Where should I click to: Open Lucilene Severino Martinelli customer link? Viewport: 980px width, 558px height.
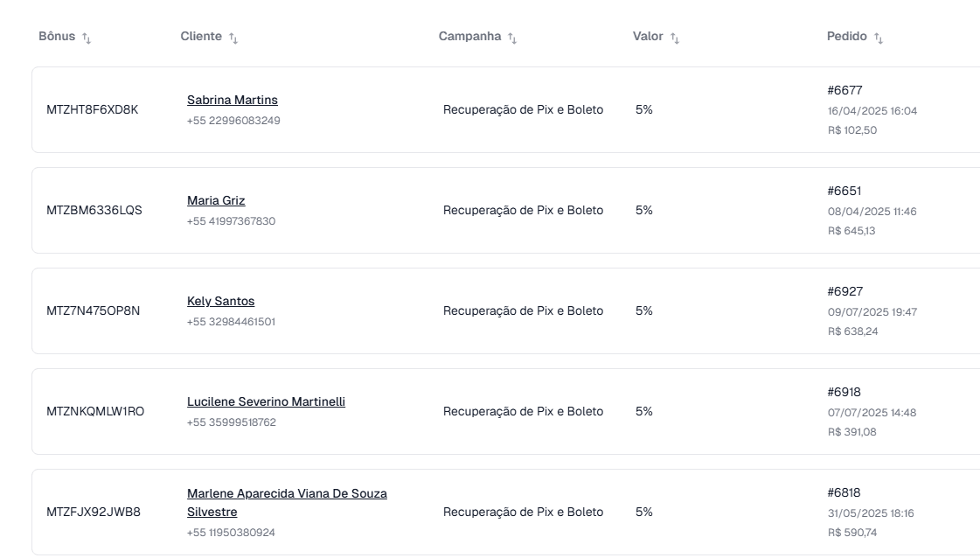click(x=266, y=402)
